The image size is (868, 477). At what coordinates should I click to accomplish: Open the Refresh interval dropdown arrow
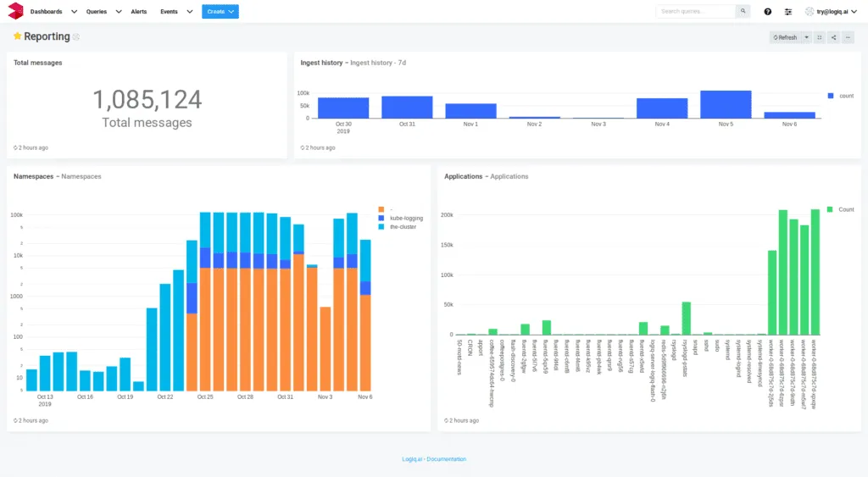806,37
